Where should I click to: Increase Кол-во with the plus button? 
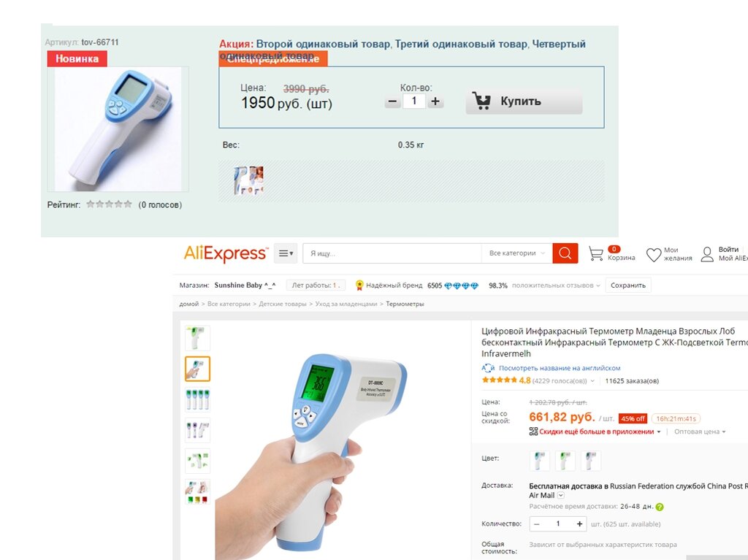tap(435, 101)
